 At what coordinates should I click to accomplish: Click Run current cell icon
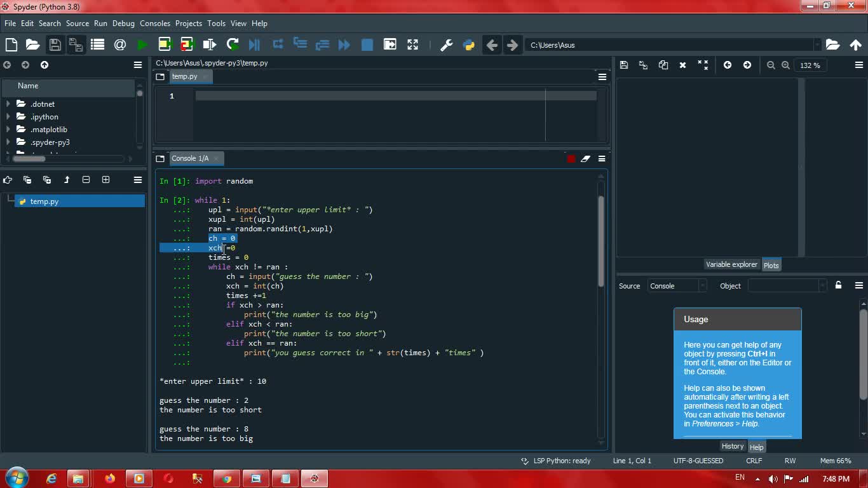pyautogui.click(x=165, y=44)
